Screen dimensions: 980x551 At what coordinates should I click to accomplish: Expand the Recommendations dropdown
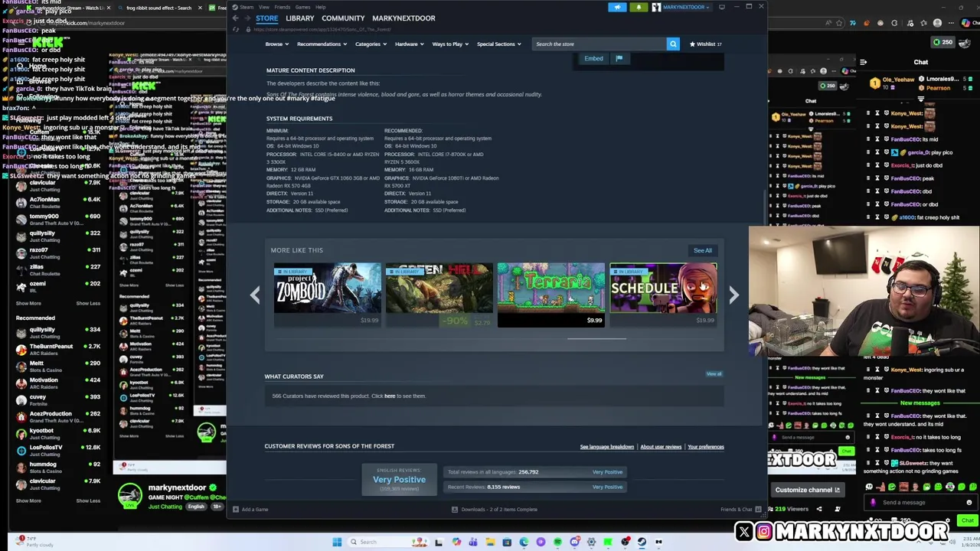(x=322, y=44)
